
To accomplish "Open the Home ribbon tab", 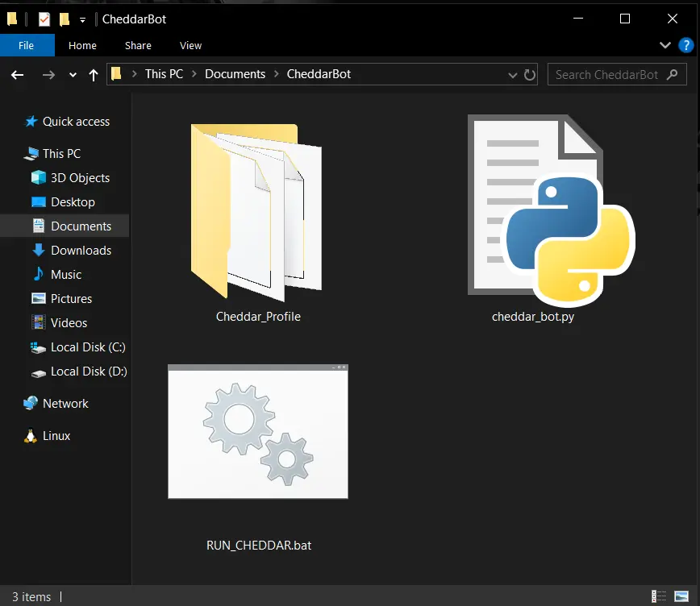I will (x=82, y=45).
